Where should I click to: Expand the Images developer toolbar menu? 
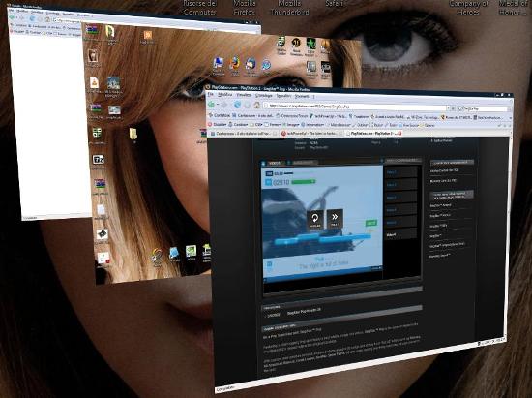point(290,125)
